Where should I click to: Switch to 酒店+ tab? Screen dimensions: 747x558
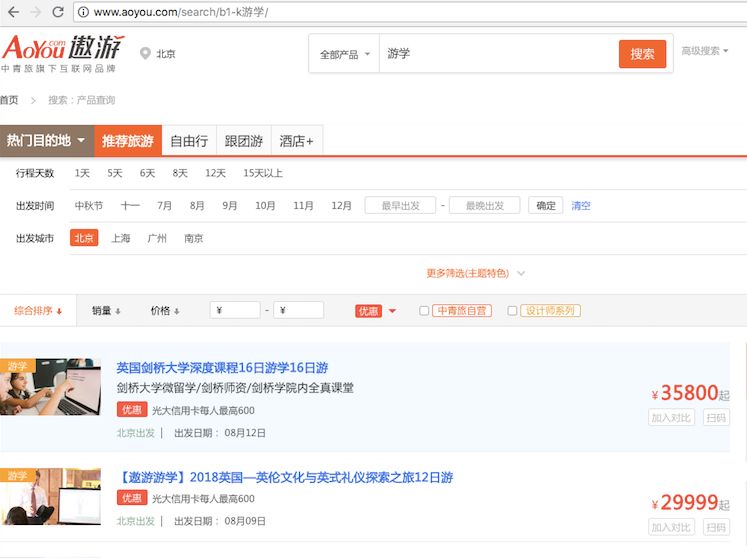[297, 141]
